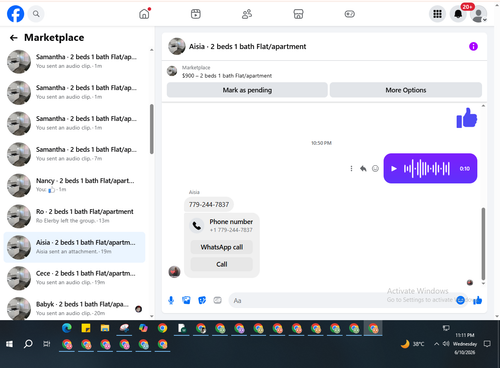Open Windows taskbar search
This screenshot has width=500, height=368.
pyautogui.click(x=28, y=344)
